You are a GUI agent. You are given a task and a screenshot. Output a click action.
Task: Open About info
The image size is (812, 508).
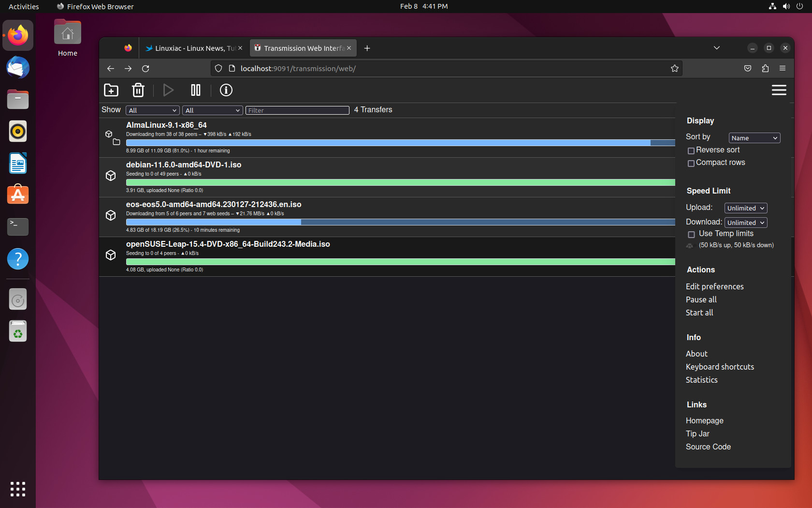(696, 354)
